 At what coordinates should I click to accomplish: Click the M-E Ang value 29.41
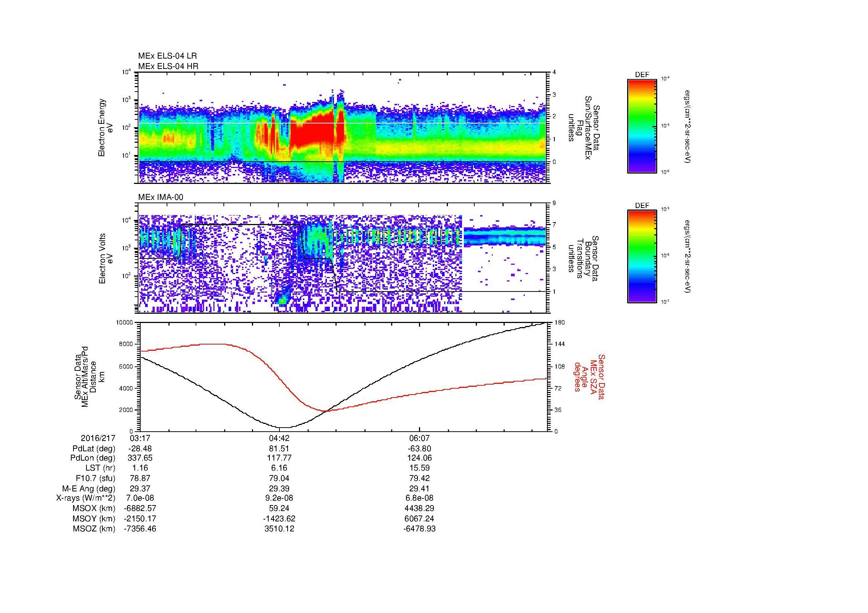point(419,488)
